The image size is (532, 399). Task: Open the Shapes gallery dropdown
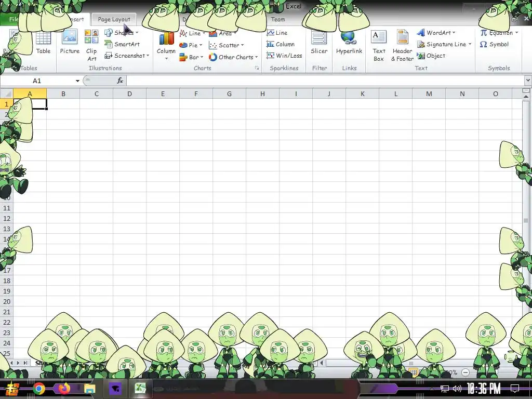pyautogui.click(x=122, y=33)
